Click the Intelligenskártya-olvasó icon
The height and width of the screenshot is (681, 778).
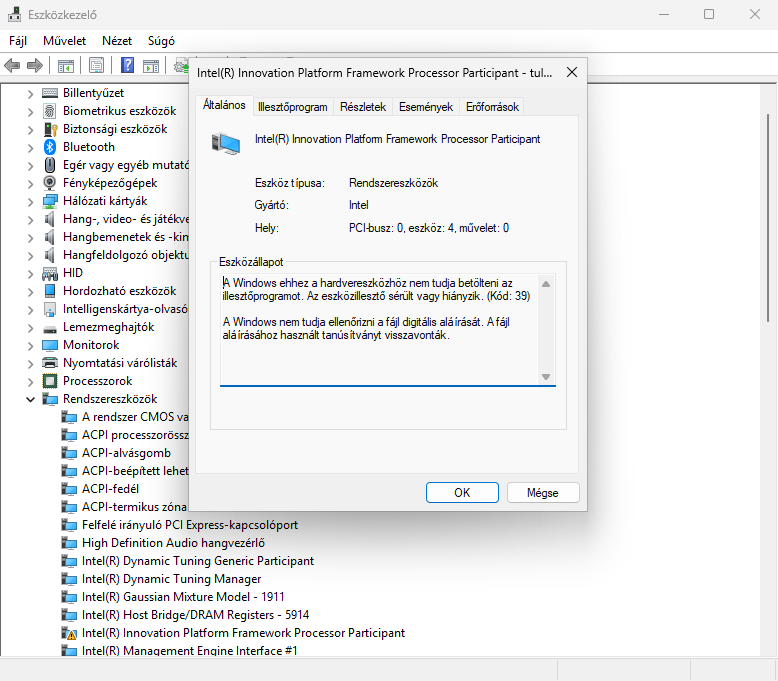click(x=50, y=309)
